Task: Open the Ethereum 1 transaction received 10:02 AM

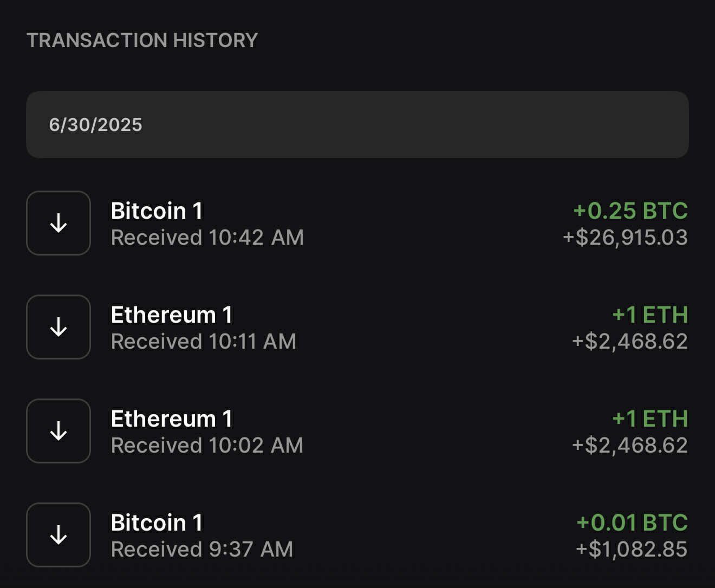Action: 357,431
